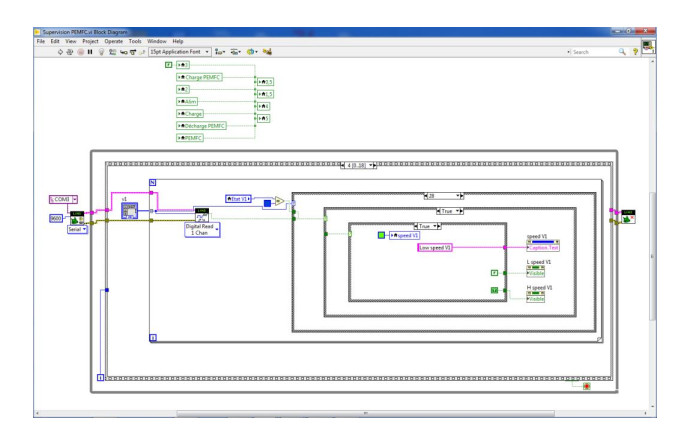The image size is (684, 438).
Task: Click the serial port open node
Action: 78,218
